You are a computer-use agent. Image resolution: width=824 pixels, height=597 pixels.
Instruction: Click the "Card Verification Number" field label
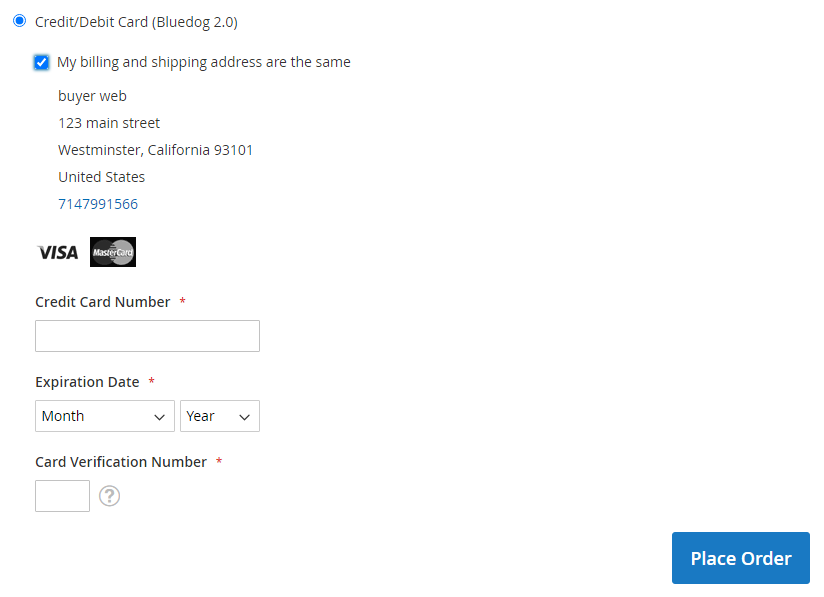tap(121, 462)
